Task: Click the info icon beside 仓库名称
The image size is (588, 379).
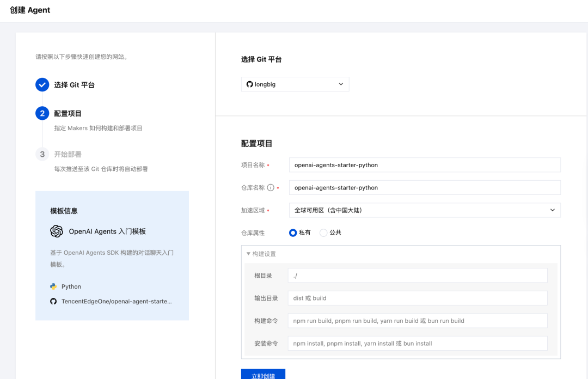Action: coord(271,188)
